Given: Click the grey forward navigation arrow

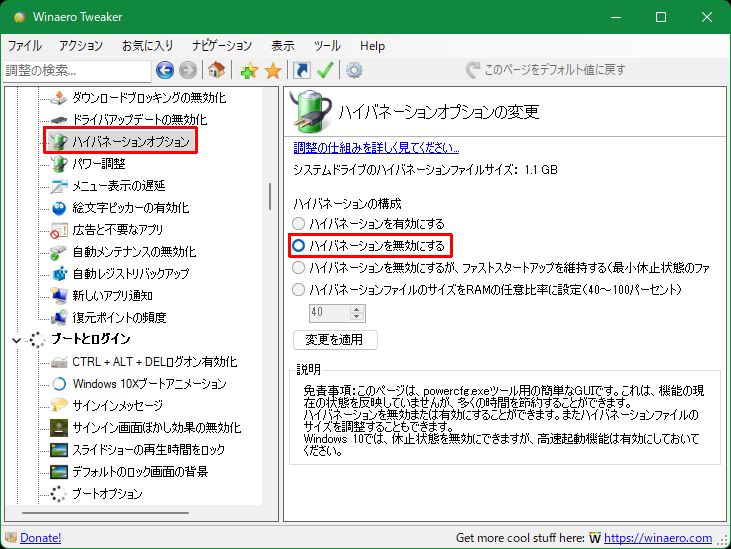Looking at the screenshot, I should [x=188, y=70].
